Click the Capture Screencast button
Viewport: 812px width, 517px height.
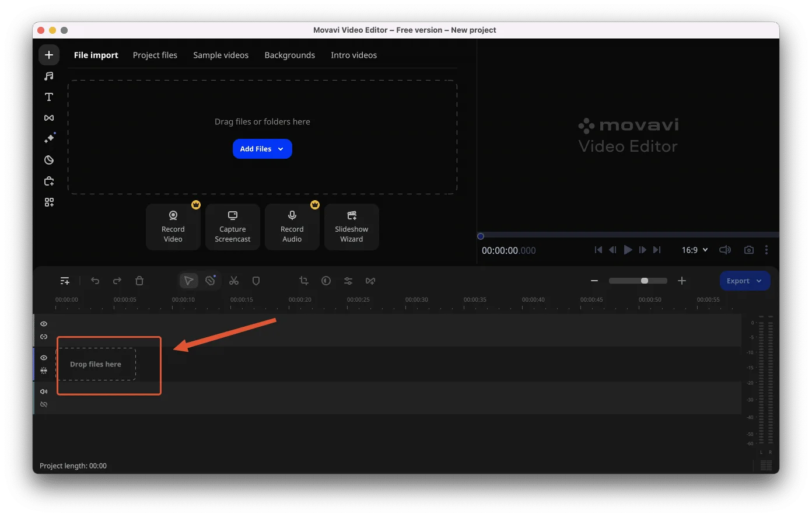click(x=232, y=227)
